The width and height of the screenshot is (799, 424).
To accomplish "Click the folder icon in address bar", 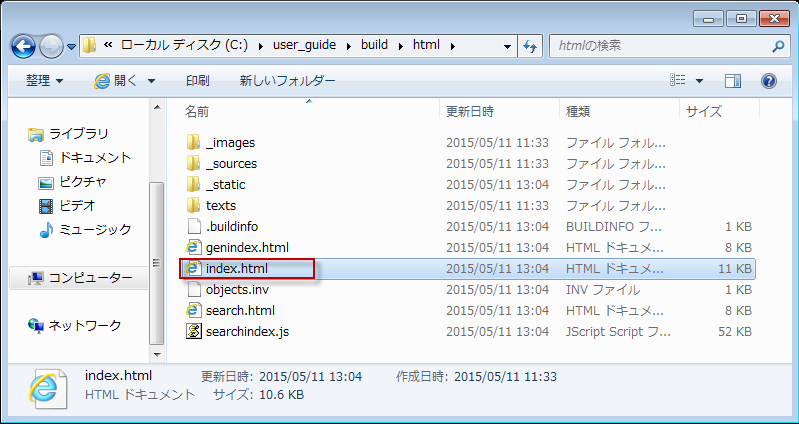I will coord(89,45).
